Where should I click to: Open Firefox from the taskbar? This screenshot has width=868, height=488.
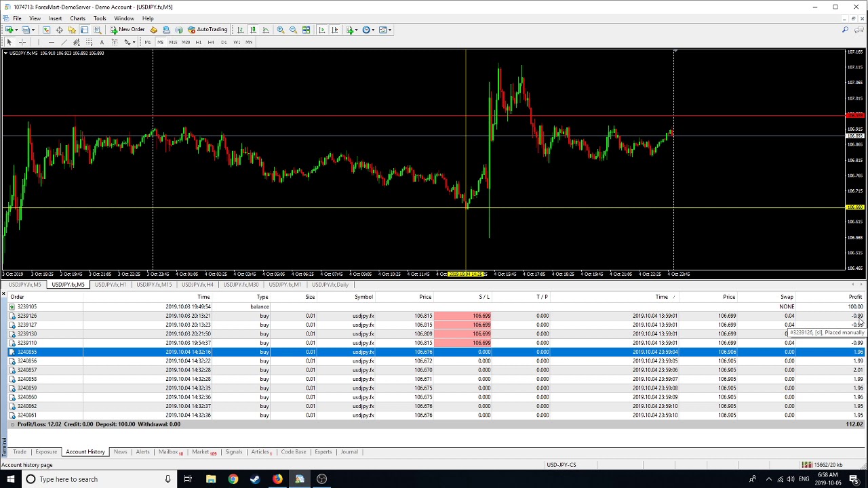277,479
